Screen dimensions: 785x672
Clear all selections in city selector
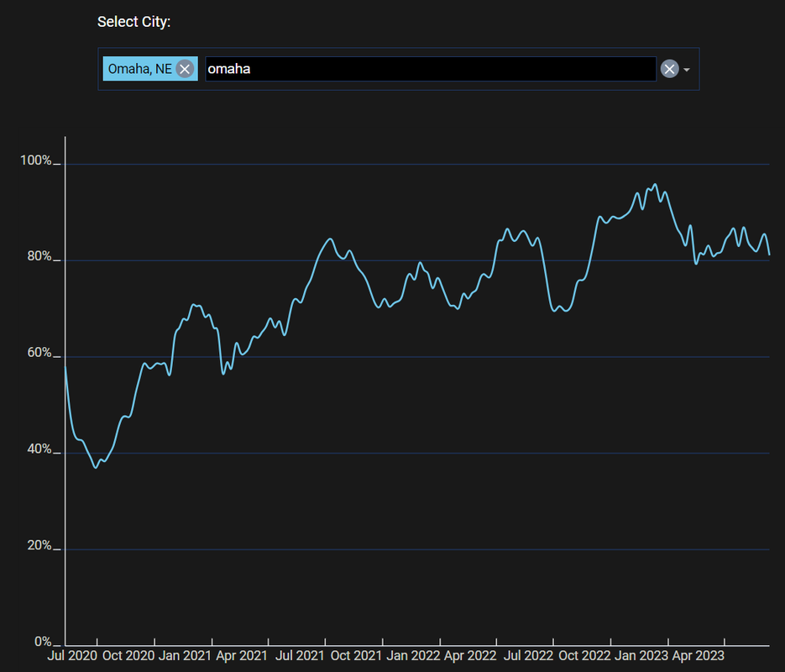[x=669, y=69]
